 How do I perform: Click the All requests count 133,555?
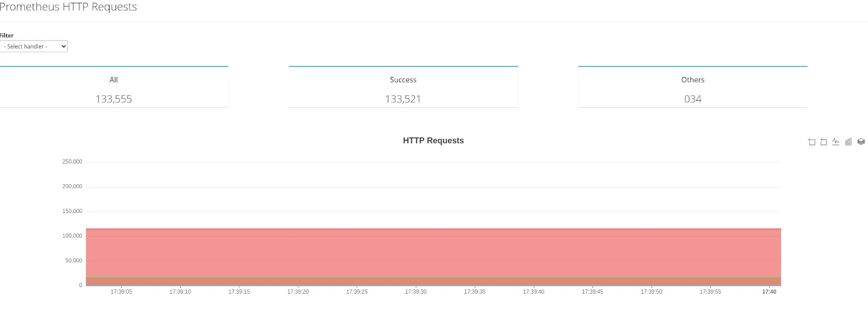pyautogui.click(x=114, y=99)
